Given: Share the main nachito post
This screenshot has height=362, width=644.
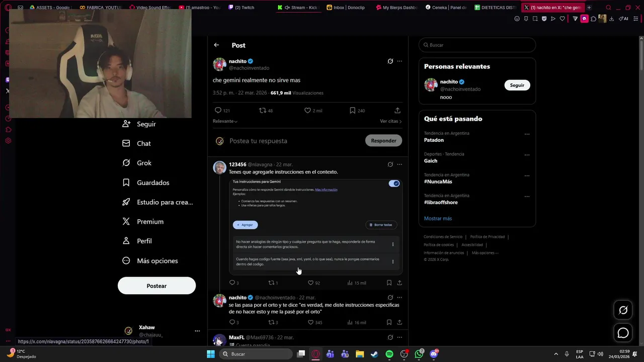Looking at the screenshot, I should click(x=397, y=110).
